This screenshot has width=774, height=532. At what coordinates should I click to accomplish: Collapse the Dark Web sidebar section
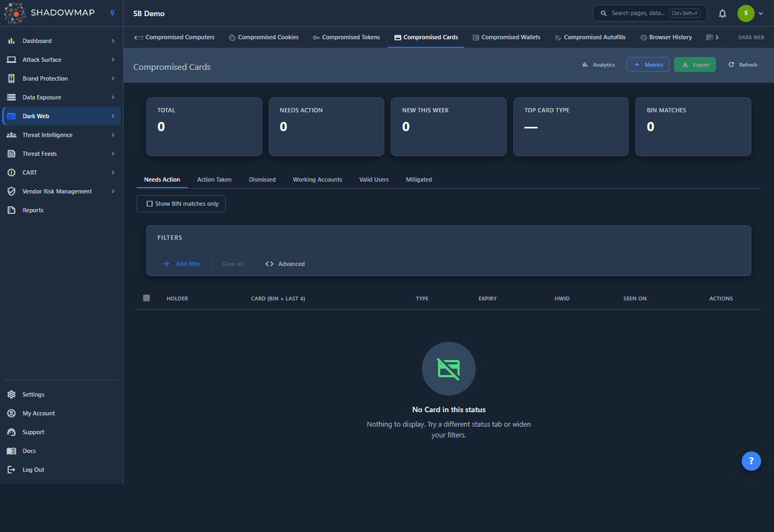pos(113,116)
